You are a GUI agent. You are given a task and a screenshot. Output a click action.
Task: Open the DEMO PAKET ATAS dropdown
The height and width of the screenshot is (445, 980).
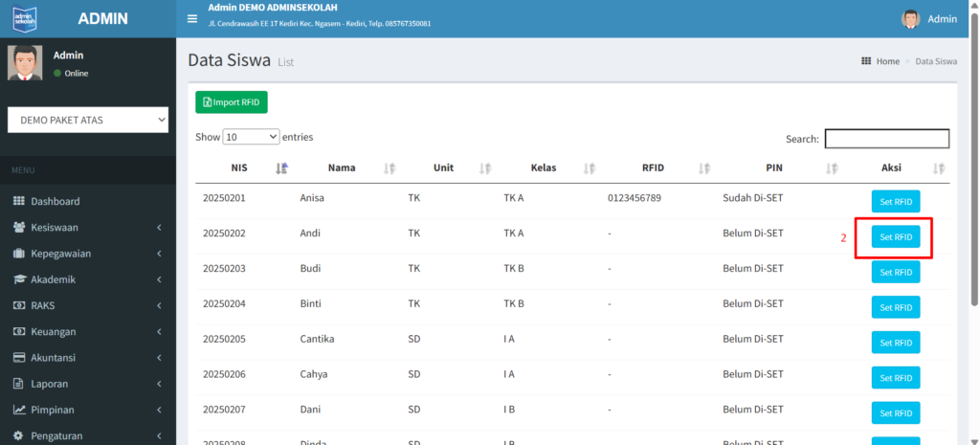click(88, 120)
